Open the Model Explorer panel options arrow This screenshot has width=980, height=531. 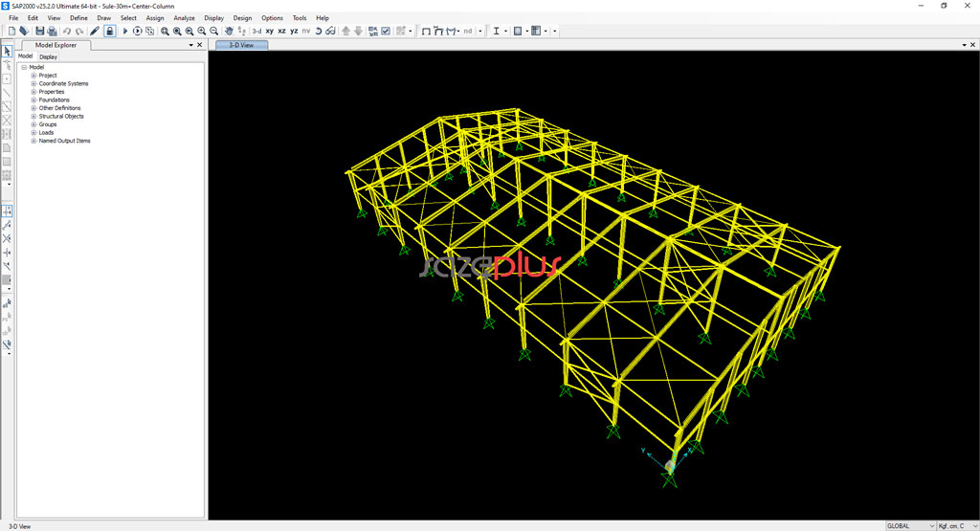pyautogui.click(x=190, y=45)
